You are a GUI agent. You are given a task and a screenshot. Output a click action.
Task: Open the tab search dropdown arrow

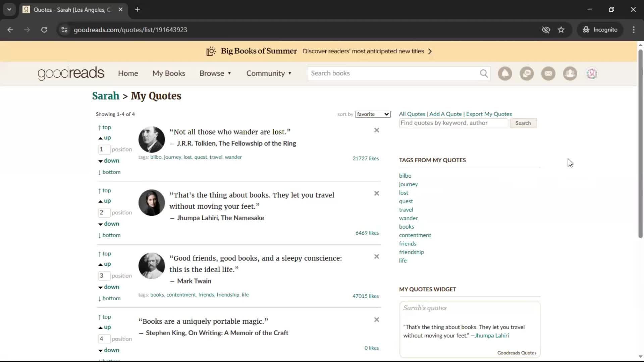(9, 9)
